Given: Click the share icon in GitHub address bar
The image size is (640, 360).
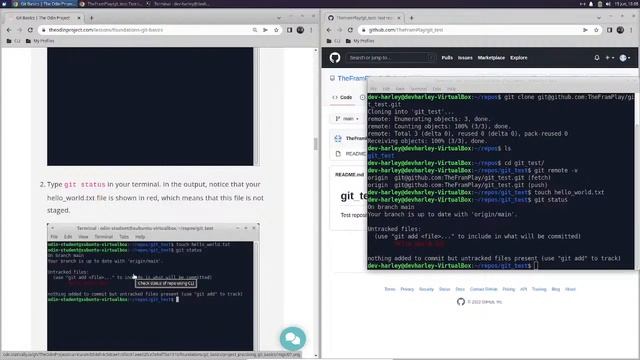Looking at the screenshot, I should (585, 30).
